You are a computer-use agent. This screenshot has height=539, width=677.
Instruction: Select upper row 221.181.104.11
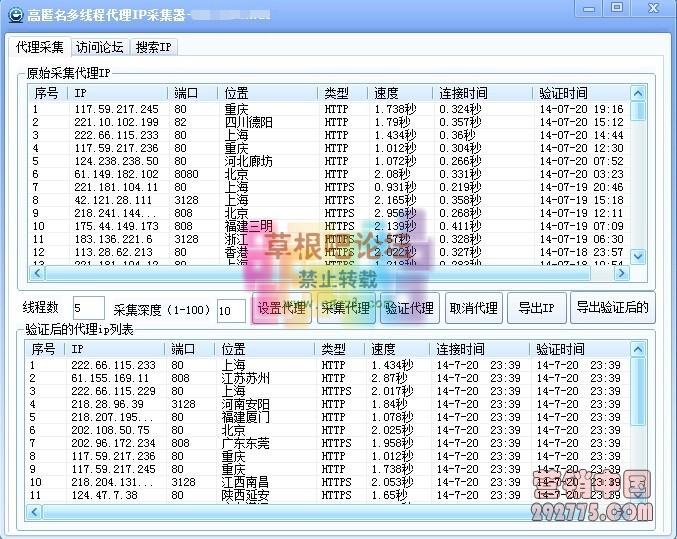point(329,187)
